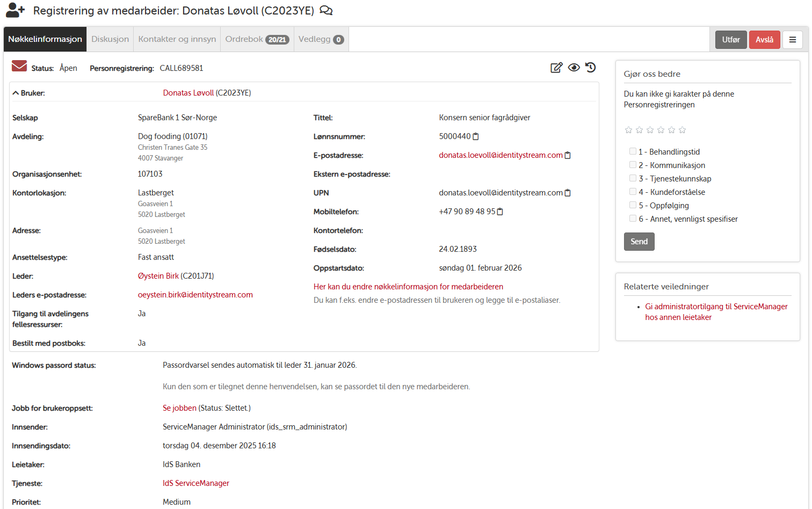Image resolution: width=812 pixels, height=509 pixels.
Task: Open the history icon beside the eye icon
Action: click(x=590, y=68)
